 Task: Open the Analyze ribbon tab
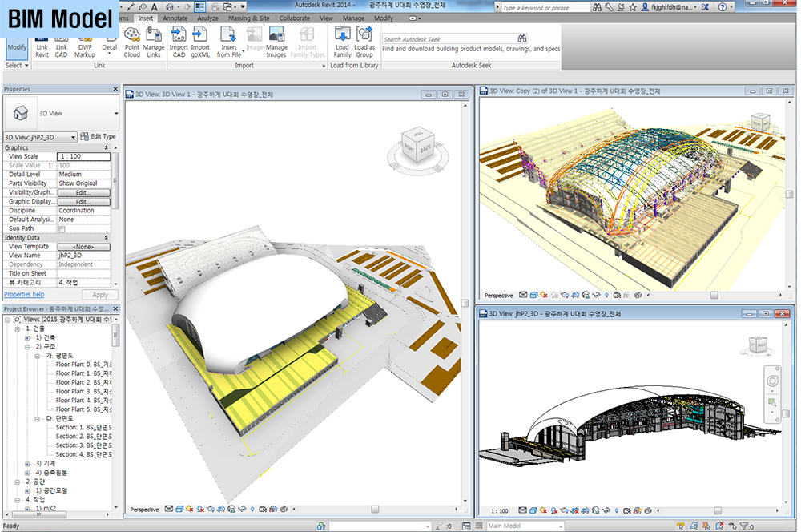(208, 18)
